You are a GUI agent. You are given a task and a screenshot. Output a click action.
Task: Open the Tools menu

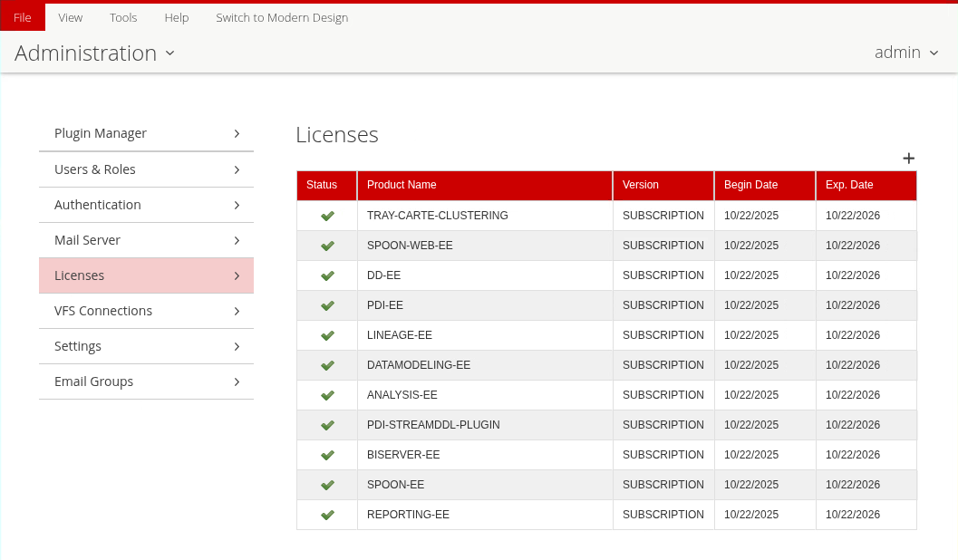click(x=123, y=17)
